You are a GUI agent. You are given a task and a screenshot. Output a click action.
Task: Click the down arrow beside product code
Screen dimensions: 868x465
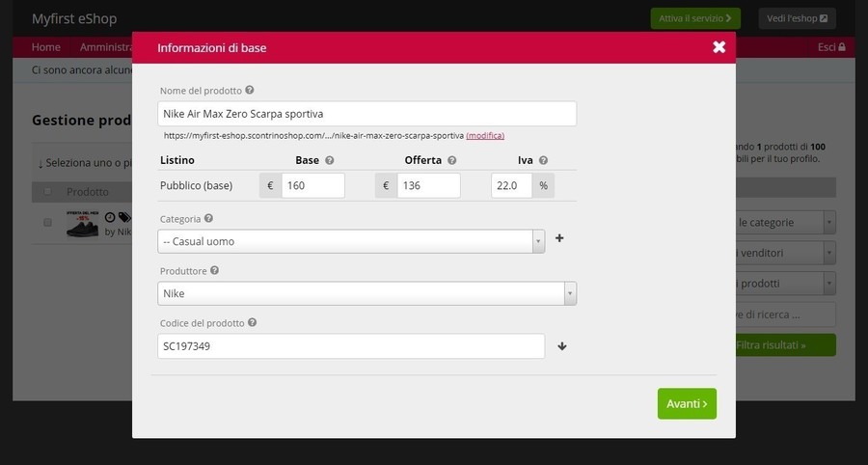562,346
